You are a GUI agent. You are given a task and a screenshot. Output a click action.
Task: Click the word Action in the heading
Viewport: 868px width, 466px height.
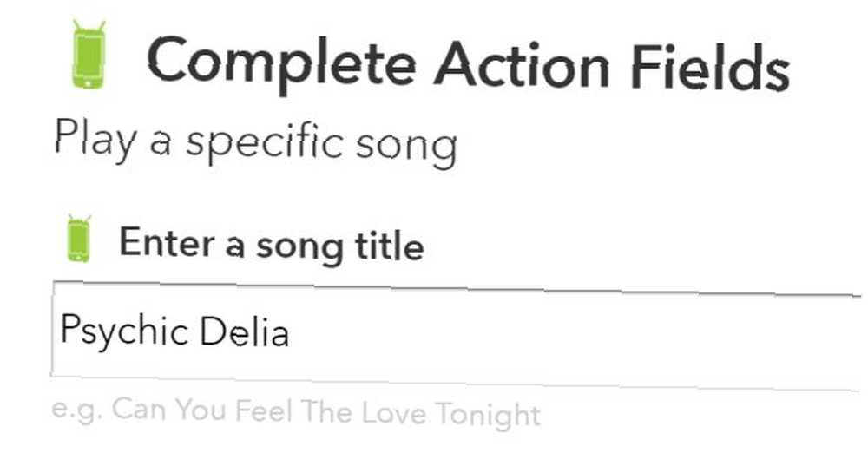click(x=523, y=65)
